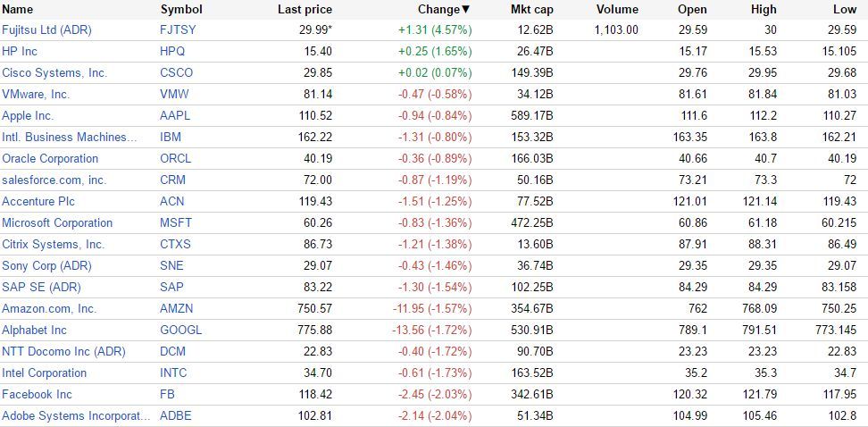Viewport: 868px width, 427px height.
Task: Click the CSCO ticker symbol
Action: pos(176,72)
